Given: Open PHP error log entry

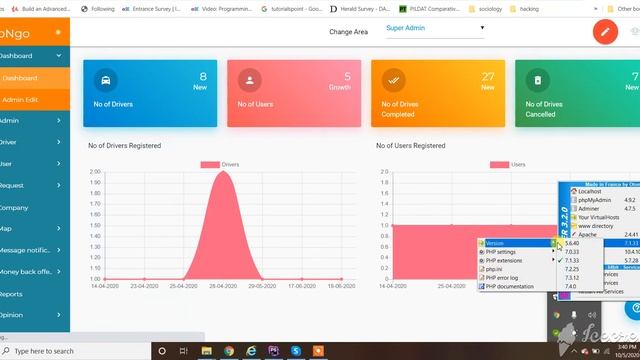Looking at the screenshot, I should 517,278.
